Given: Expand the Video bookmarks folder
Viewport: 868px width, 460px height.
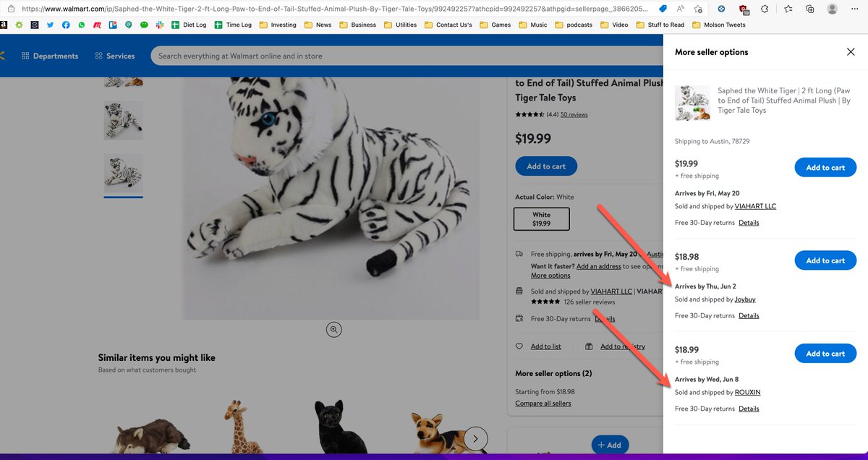Looking at the screenshot, I should [x=615, y=25].
